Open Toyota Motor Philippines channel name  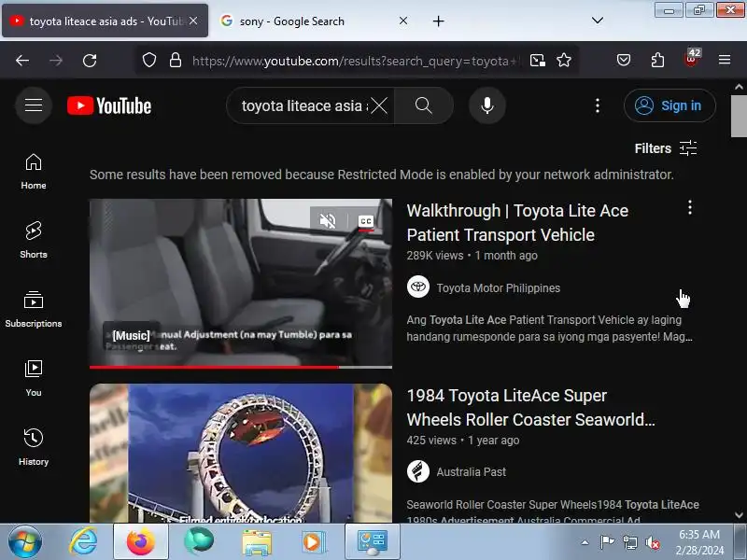[x=499, y=288]
